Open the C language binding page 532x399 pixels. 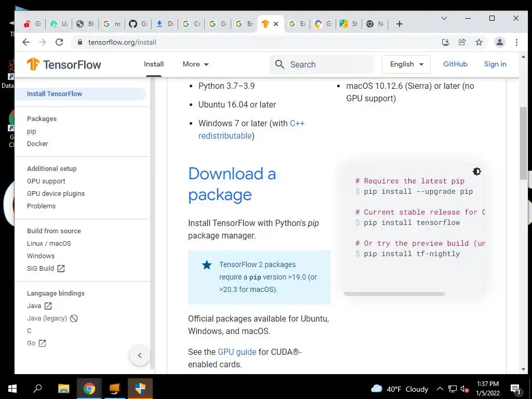point(29,331)
